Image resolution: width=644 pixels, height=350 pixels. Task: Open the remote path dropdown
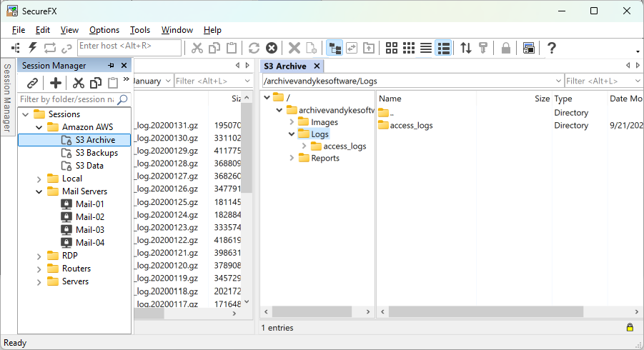tap(558, 81)
